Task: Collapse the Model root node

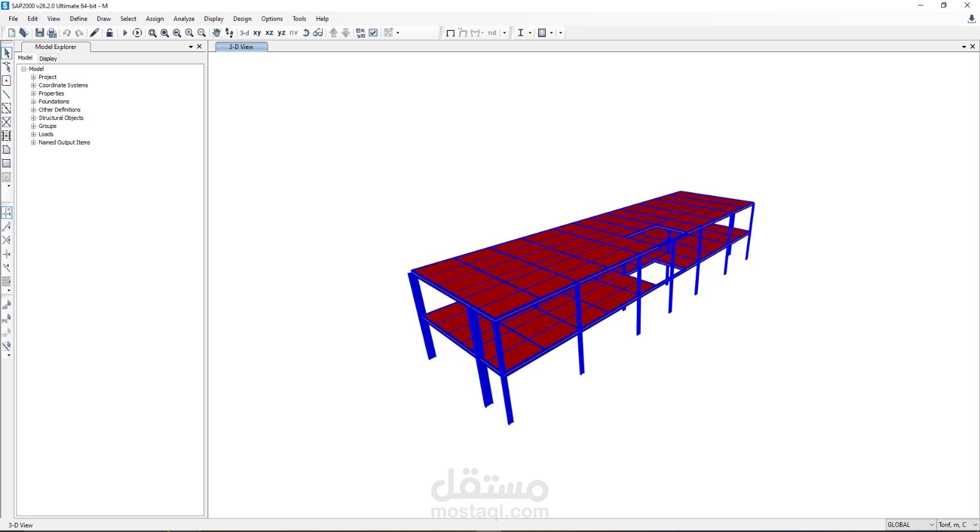Action: coord(24,69)
